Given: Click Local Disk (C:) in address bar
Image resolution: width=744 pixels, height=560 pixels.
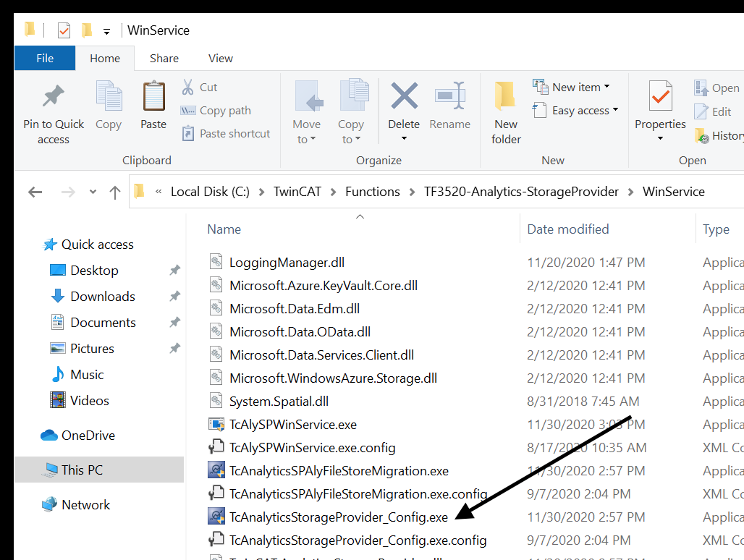Looking at the screenshot, I should 210,192.
